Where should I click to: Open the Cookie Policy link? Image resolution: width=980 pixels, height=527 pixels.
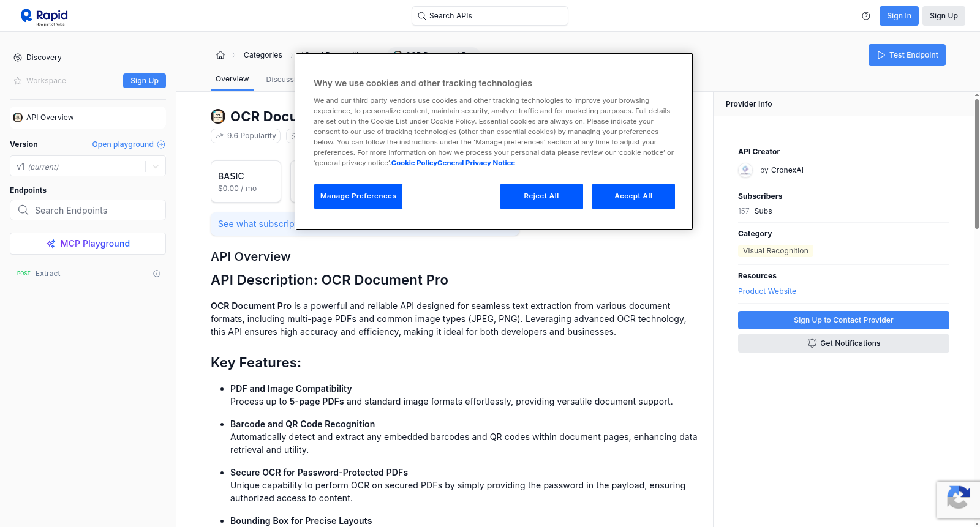click(x=414, y=163)
